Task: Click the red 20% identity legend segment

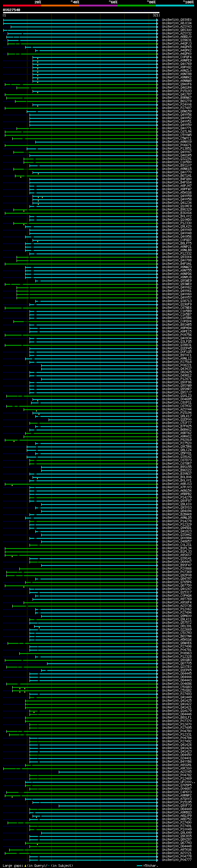Action: tap(22, 6)
